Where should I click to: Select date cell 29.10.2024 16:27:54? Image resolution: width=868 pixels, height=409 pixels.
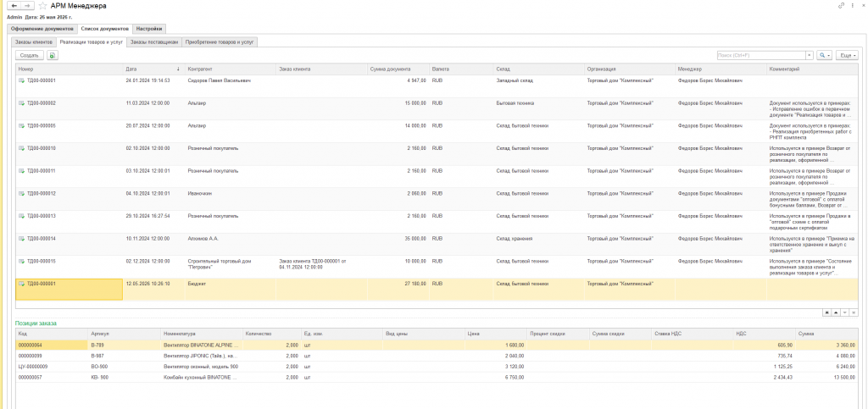[x=154, y=222]
